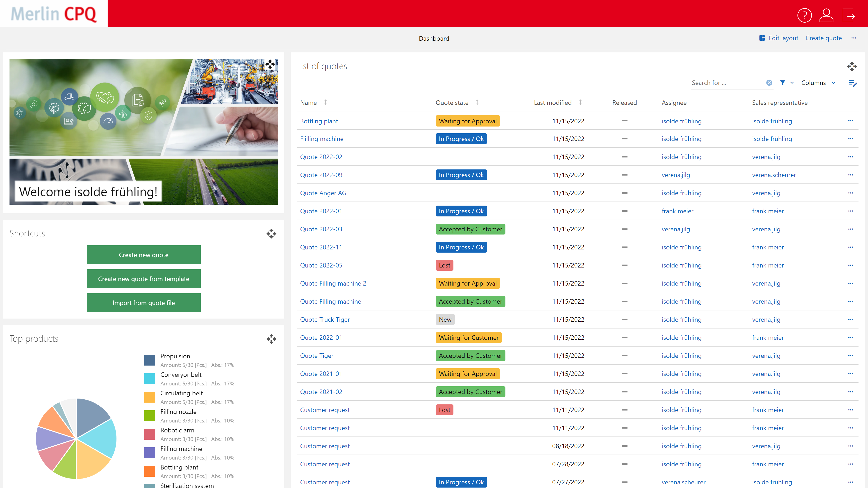This screenshot has height=488, width=868.
Task: Open the ellipsis menu for the Bottling plant quote
Action: pyautogui.click(x=850, y=121)
